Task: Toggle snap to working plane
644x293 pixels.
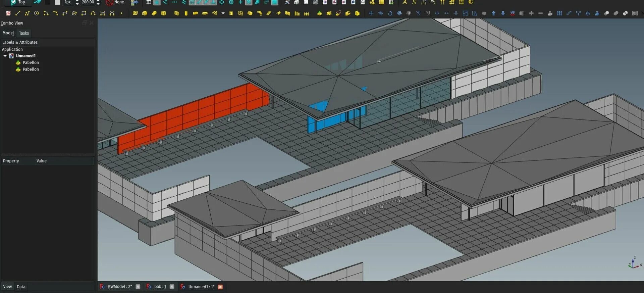Action: 275,2
